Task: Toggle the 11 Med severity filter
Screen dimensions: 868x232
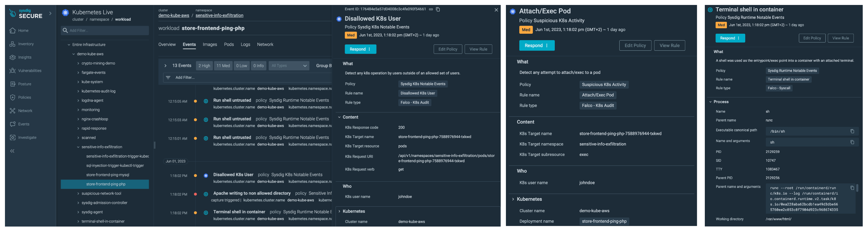Action: tap(223, 66)
